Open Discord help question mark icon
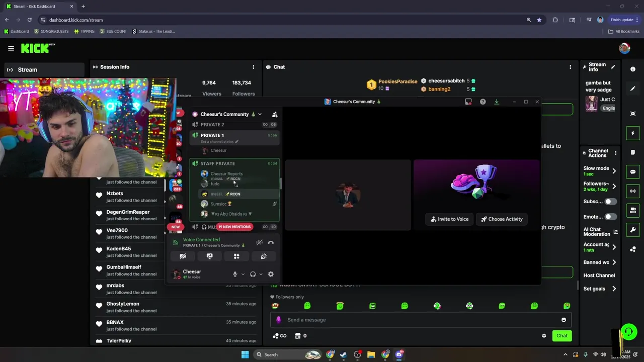The width and height of the screenshot is (644, 362). 482,102
